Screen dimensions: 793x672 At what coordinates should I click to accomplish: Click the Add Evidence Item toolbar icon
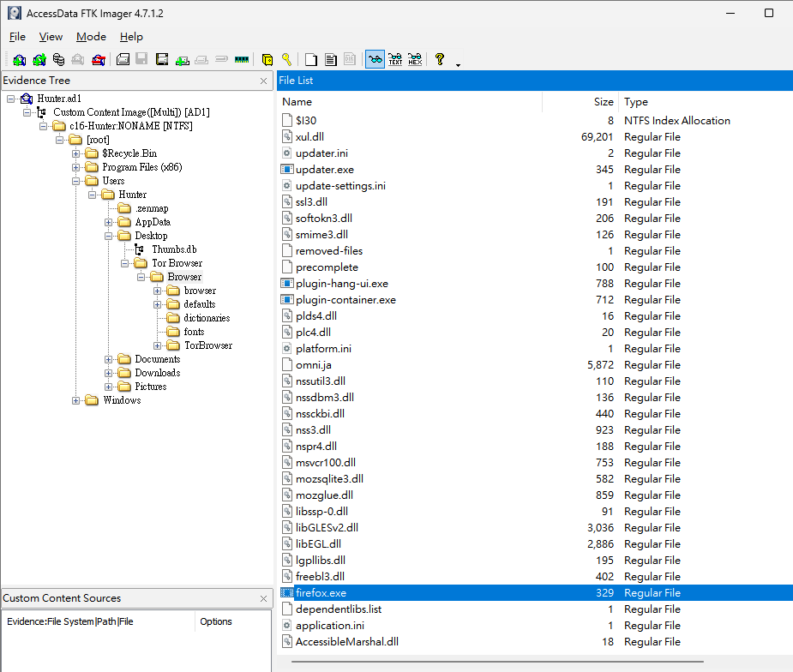tap(19, 60)
